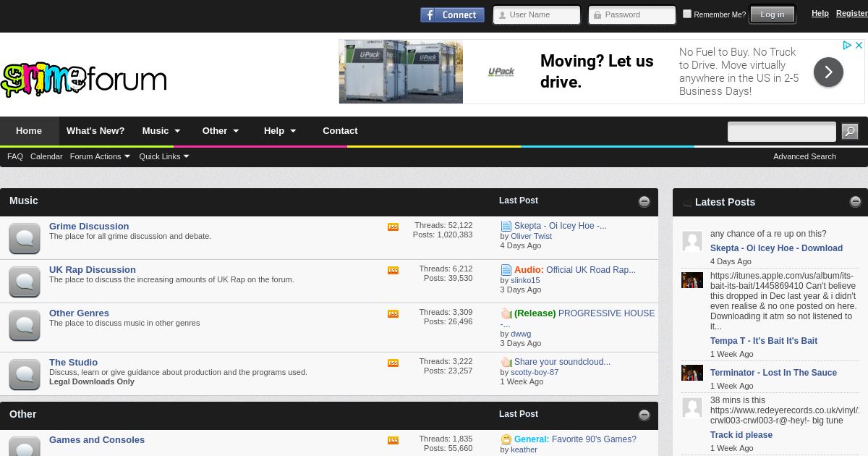This screenshot has width=868, height=456.
Task: Open the Register link
Action: point(852,13)
